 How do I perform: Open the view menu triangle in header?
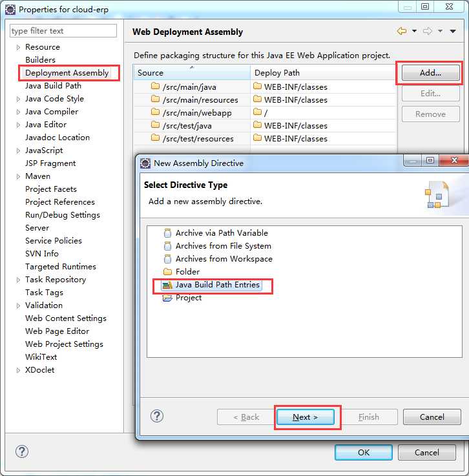click(x=453, y=31)
